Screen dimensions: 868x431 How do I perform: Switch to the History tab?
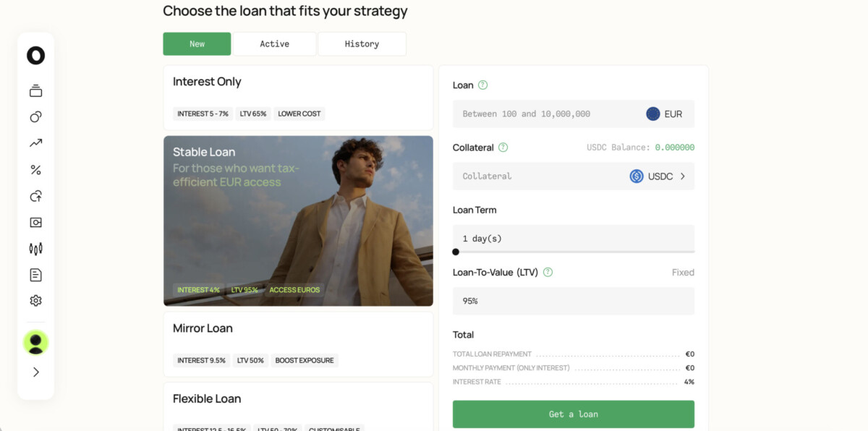coord(362,44)
